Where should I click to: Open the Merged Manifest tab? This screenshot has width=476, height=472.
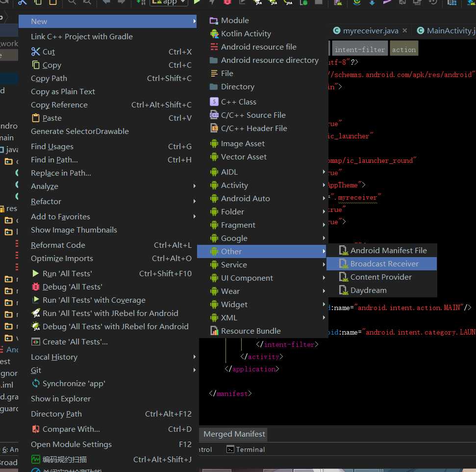click(234, 434)
